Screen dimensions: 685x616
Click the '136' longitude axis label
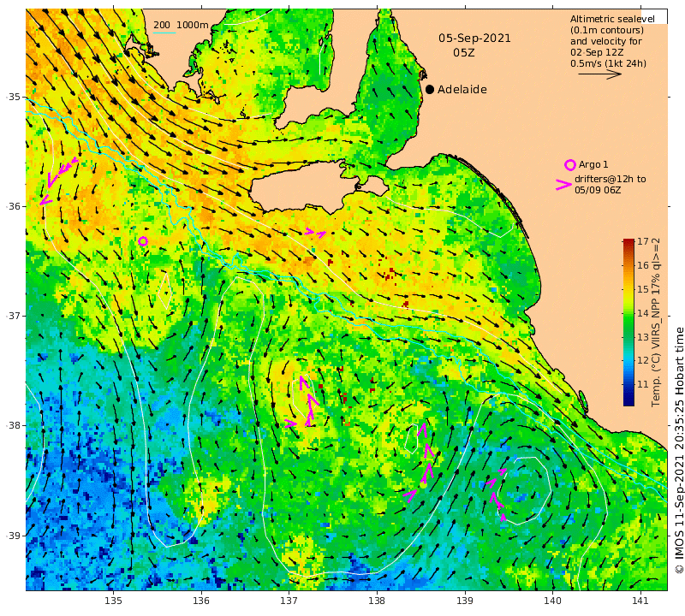[x=201, y=601]
